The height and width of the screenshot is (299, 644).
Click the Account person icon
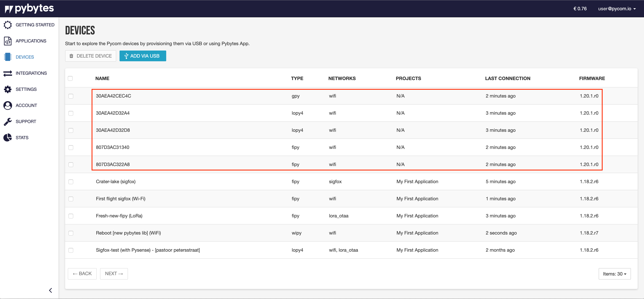(x=8, y=105)
